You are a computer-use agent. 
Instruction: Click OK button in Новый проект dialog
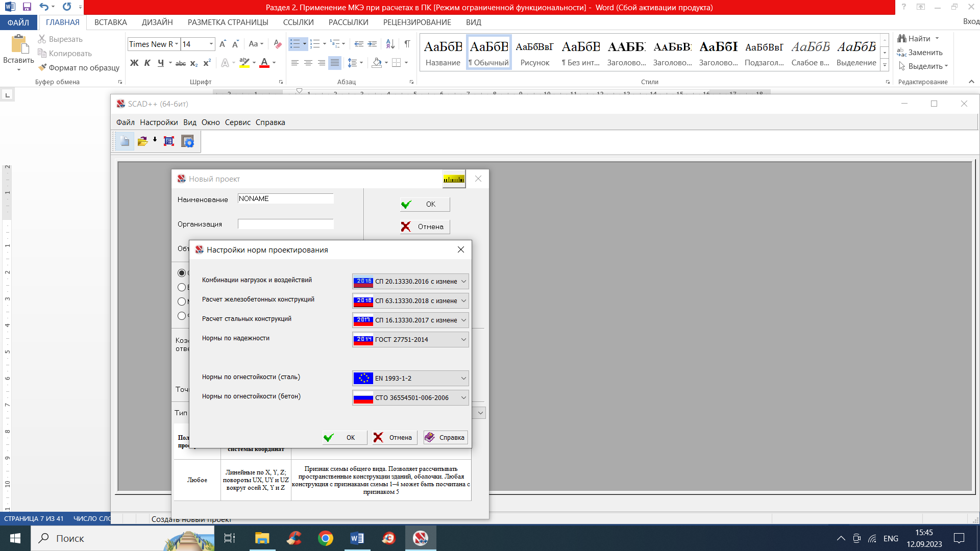coord(425,204)
